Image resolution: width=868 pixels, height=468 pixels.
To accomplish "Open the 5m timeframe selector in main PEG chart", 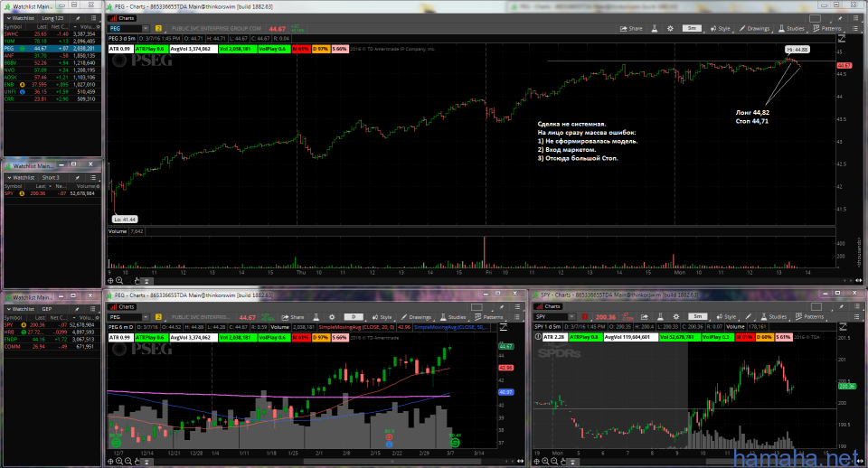I will point(692,28).
